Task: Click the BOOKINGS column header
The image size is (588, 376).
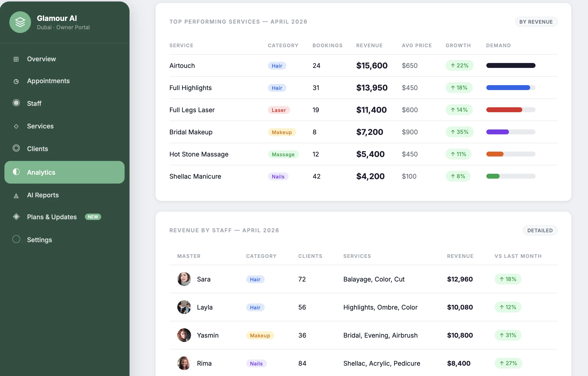Action: [x=327, y=46]
